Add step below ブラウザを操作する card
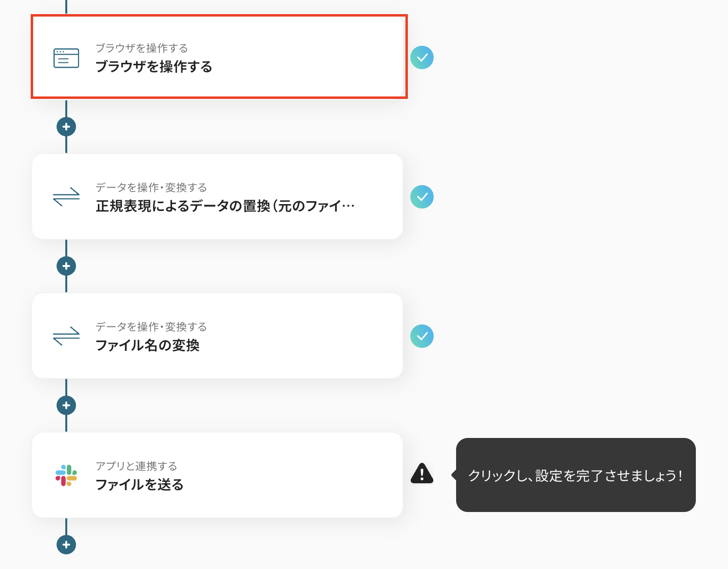 pos(66,127)
